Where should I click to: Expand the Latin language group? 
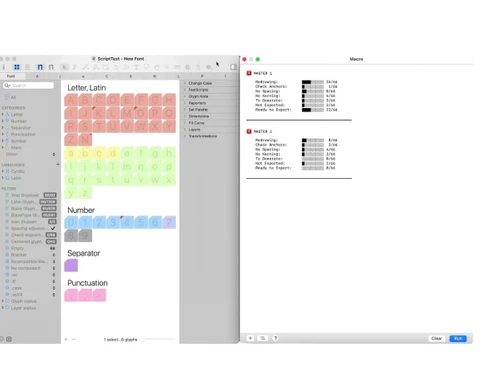[3, 178]
